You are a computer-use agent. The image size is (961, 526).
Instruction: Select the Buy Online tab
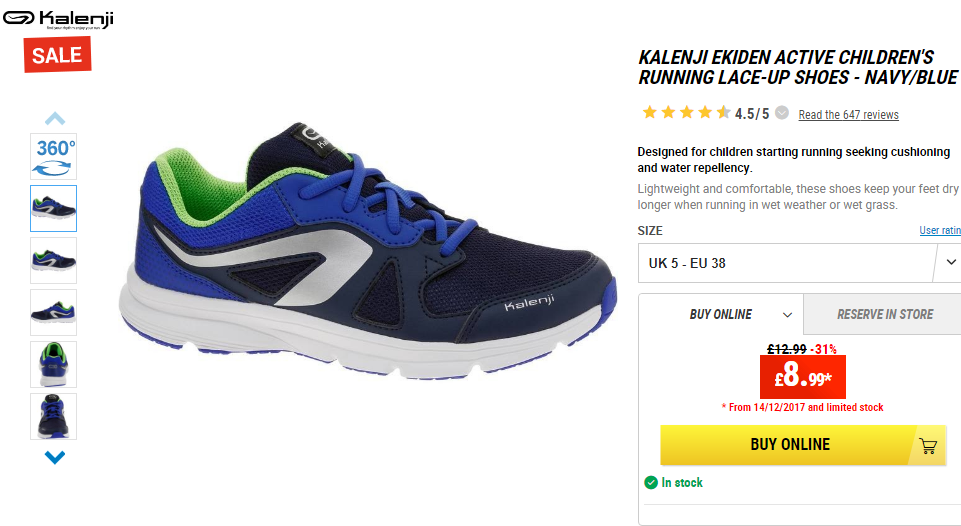721,314
